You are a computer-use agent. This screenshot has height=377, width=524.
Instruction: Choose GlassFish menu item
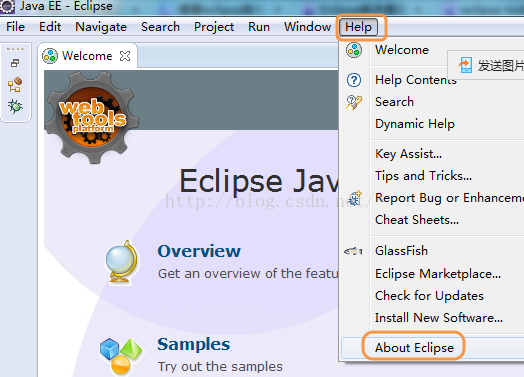[x=401, y=251]
